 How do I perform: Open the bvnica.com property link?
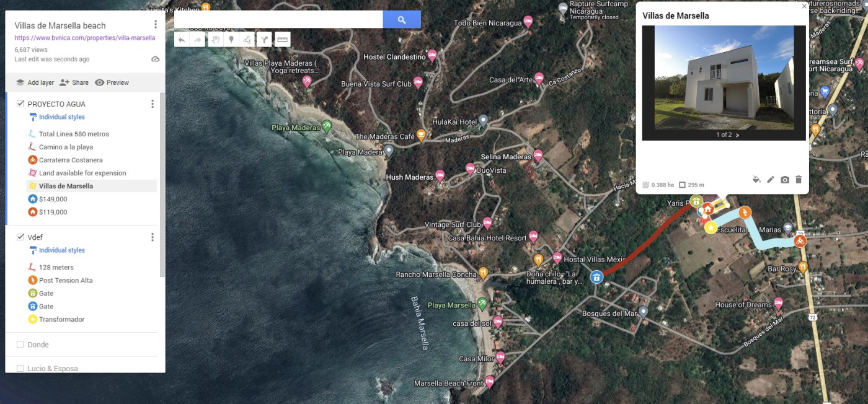[84, 38]
